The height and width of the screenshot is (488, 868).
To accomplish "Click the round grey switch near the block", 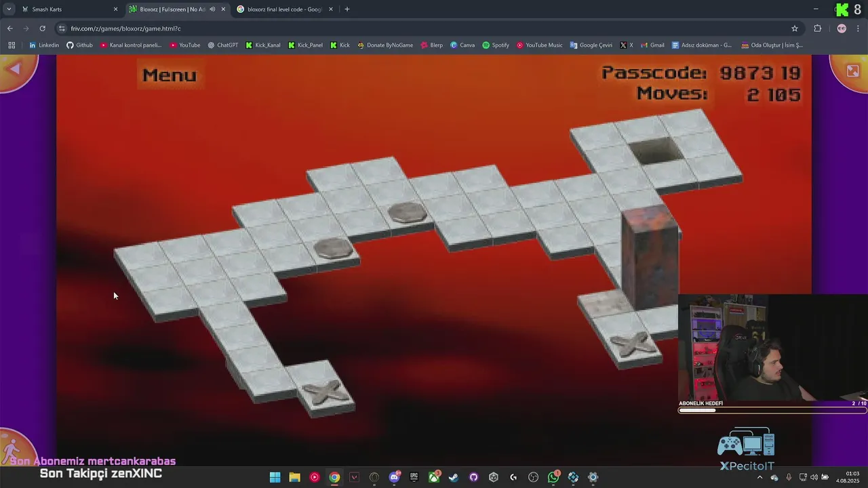I will (x=408, y=212).
